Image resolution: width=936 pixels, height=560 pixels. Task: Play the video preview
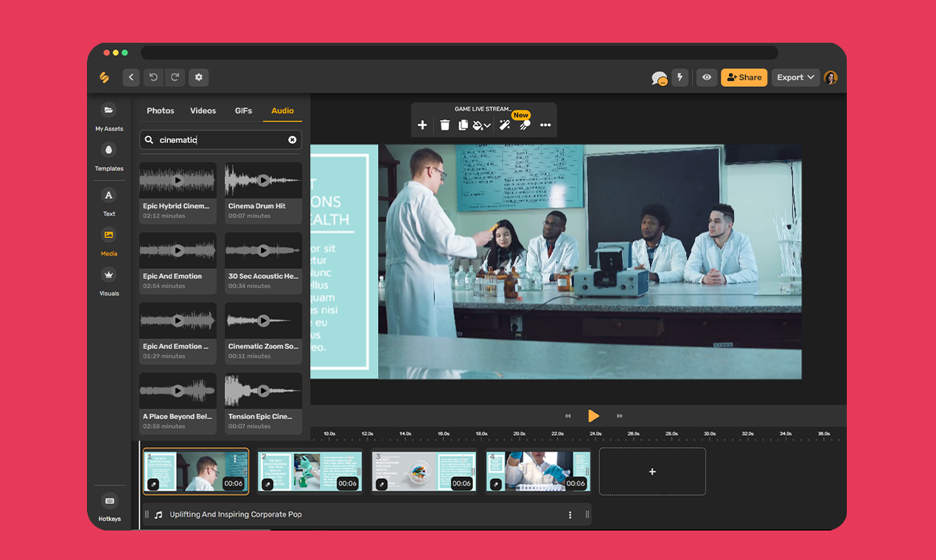(x=593, y=416)
